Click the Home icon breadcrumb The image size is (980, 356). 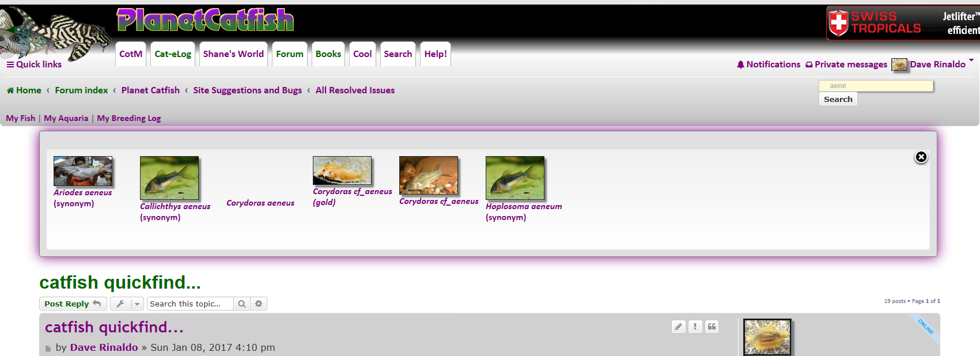click(24, 90)
